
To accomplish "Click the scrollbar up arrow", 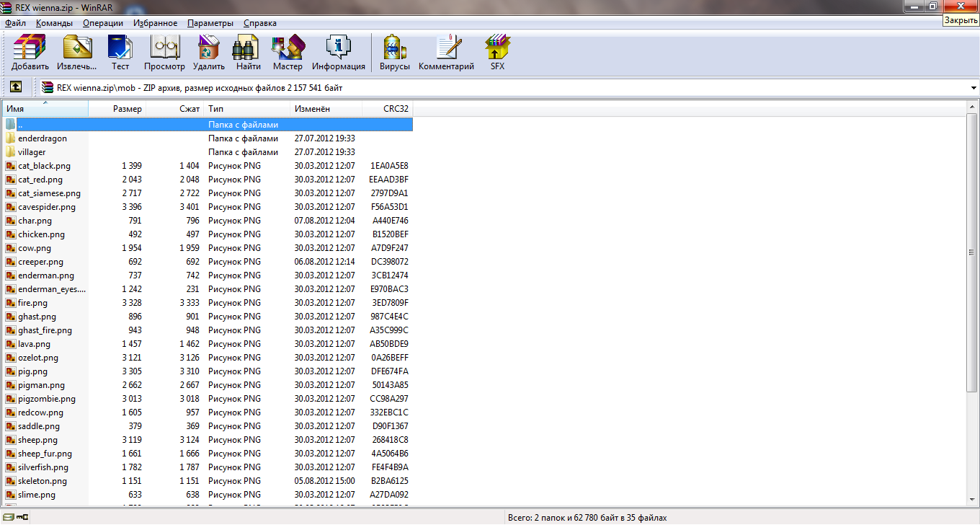I will point(972,106).
